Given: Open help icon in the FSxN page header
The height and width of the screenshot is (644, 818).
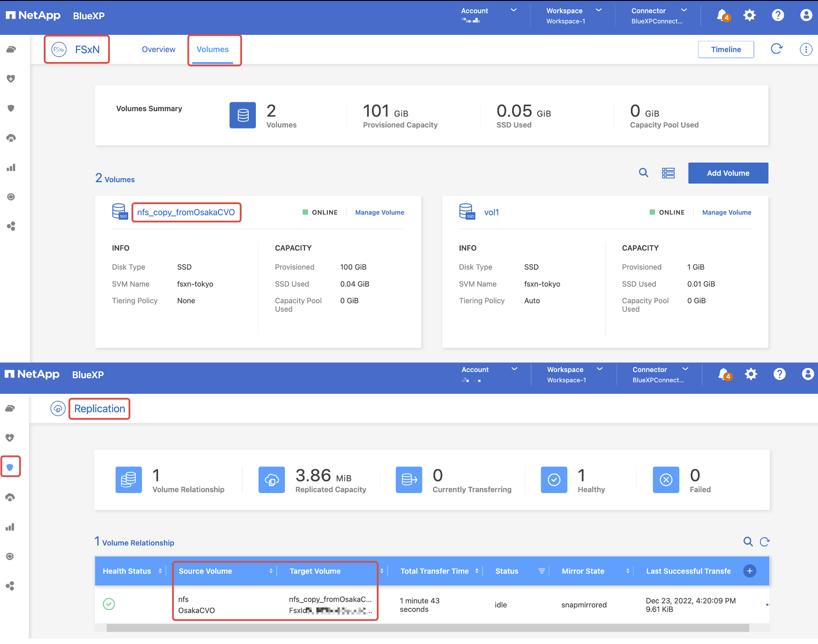Looking at the screenshot, I should click(x=778, y=16).
